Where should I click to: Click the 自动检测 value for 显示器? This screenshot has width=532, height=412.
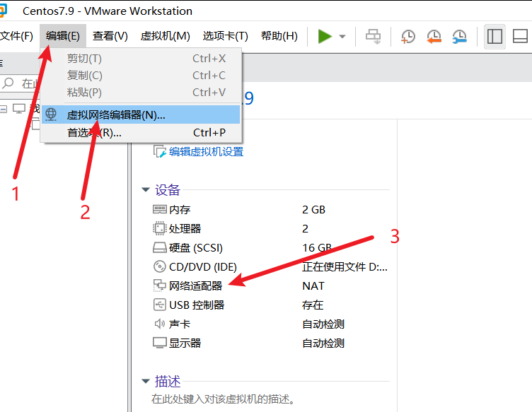click(x=323, y=343)
